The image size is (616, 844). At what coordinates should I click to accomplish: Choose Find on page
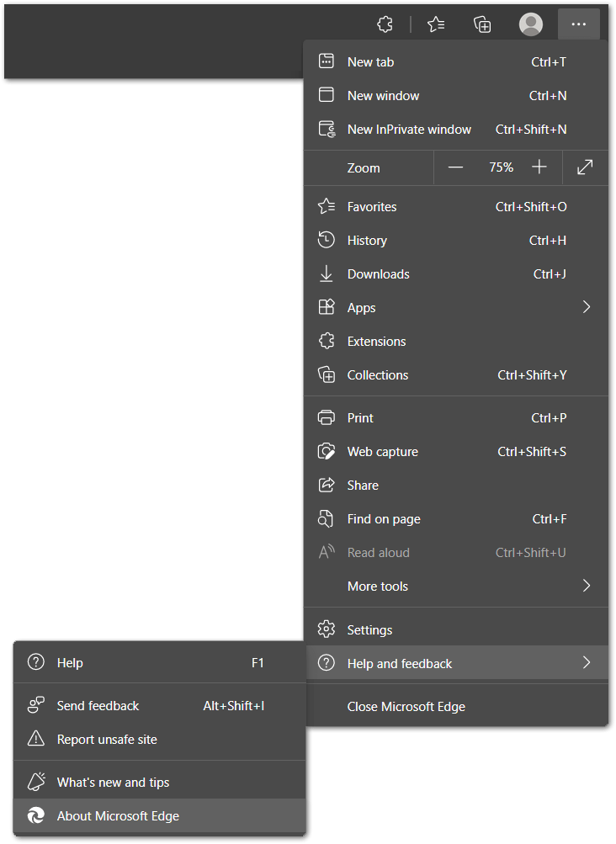point(456,519)
